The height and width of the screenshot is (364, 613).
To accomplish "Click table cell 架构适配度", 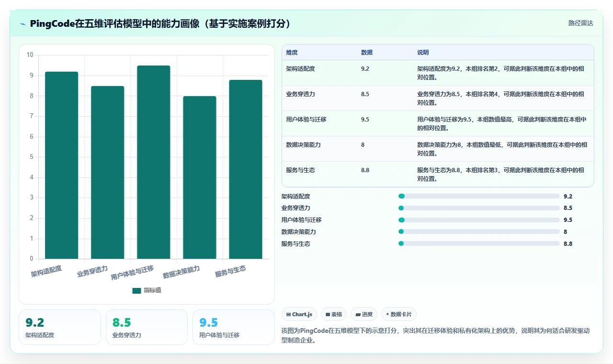I will [301, 69].
